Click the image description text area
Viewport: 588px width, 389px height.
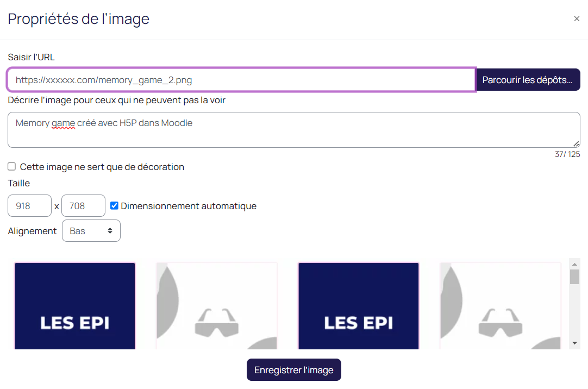[x=293, y=130]
